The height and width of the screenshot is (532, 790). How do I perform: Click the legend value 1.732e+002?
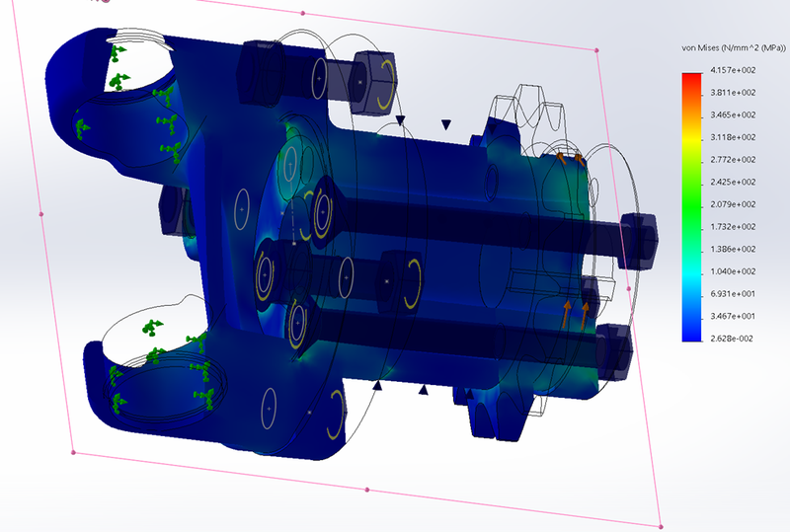point(733,227)
